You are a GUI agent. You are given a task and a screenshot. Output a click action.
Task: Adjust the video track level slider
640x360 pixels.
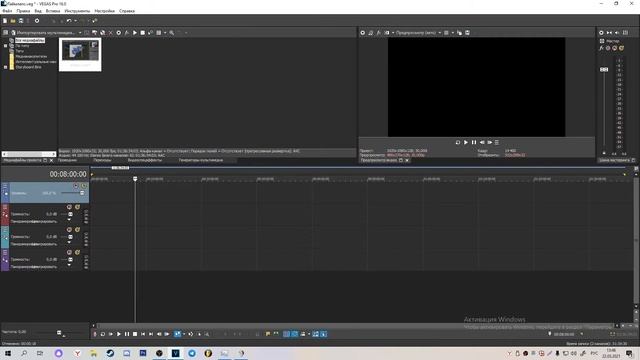point(82,193)
